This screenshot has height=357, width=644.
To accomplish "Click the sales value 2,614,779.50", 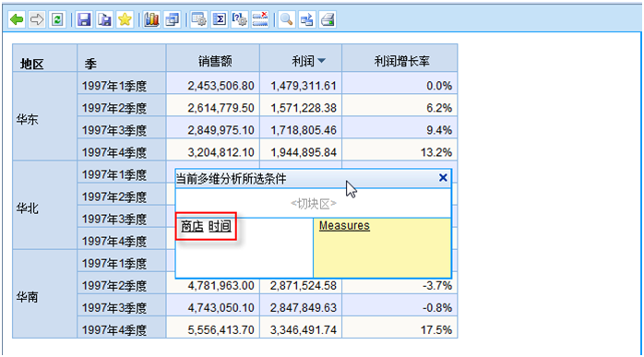I will (x=221, y=108).
